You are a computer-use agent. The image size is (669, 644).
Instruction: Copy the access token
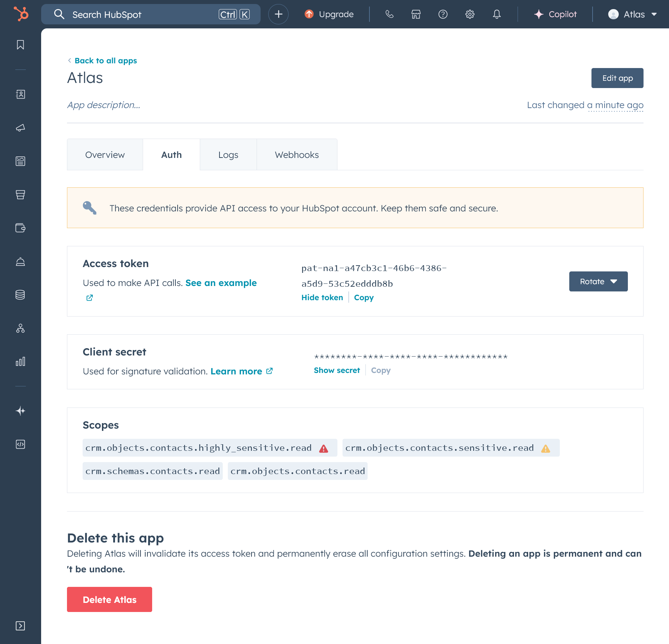364,297
